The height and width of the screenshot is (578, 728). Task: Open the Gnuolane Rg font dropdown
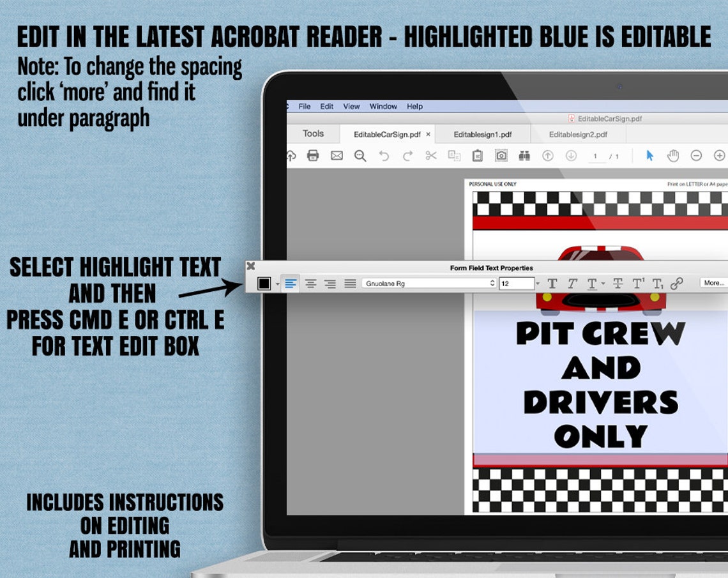[x=429, y=284]
